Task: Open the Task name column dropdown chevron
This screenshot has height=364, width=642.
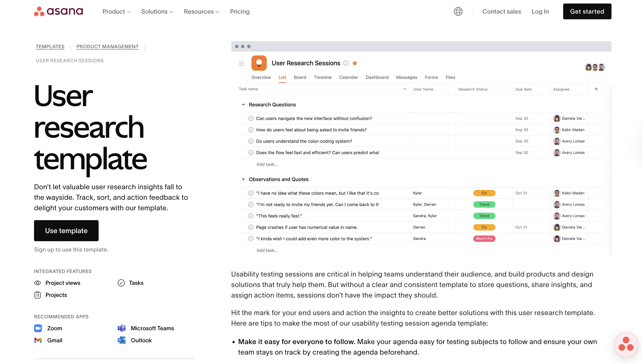Action: (x=404, y=89)
